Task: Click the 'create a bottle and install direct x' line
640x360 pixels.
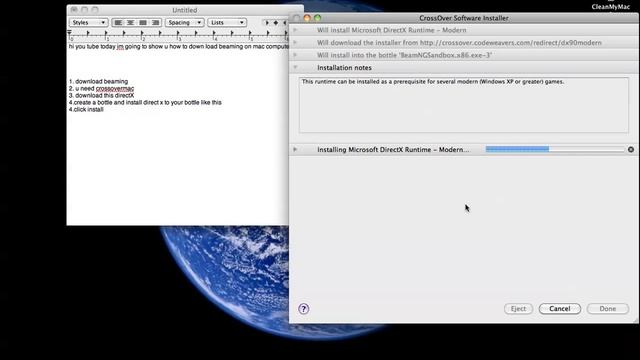Action: [145, 102]
